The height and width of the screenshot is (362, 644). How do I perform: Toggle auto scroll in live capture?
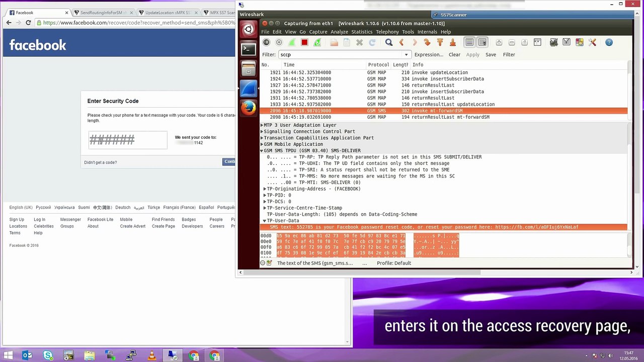click(482, 43)
